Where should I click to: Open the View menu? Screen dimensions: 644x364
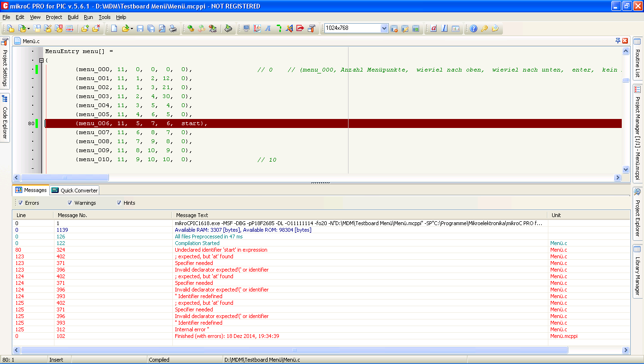coord(35,17)
